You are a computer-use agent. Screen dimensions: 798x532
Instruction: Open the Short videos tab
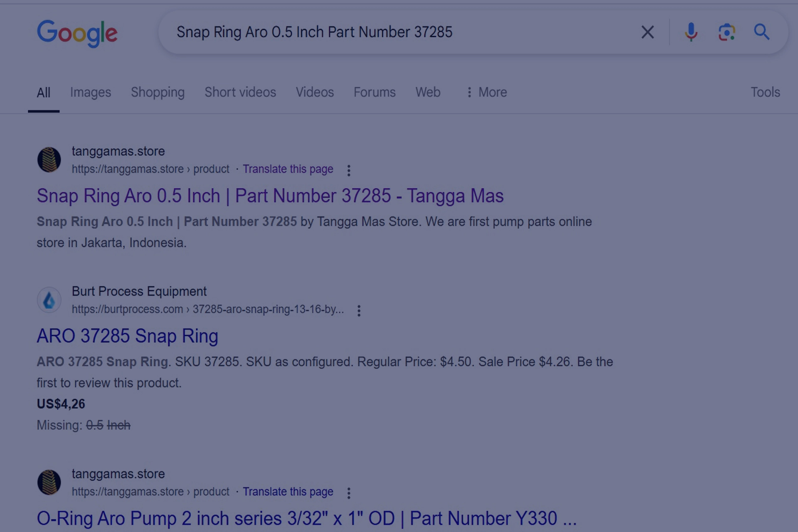[240, 92]
